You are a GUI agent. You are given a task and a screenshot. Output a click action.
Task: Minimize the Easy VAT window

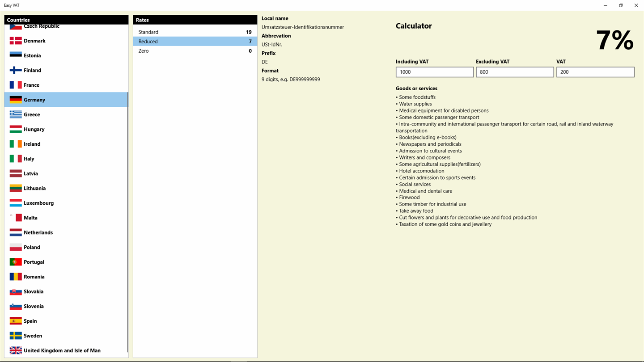click(606, 5)
